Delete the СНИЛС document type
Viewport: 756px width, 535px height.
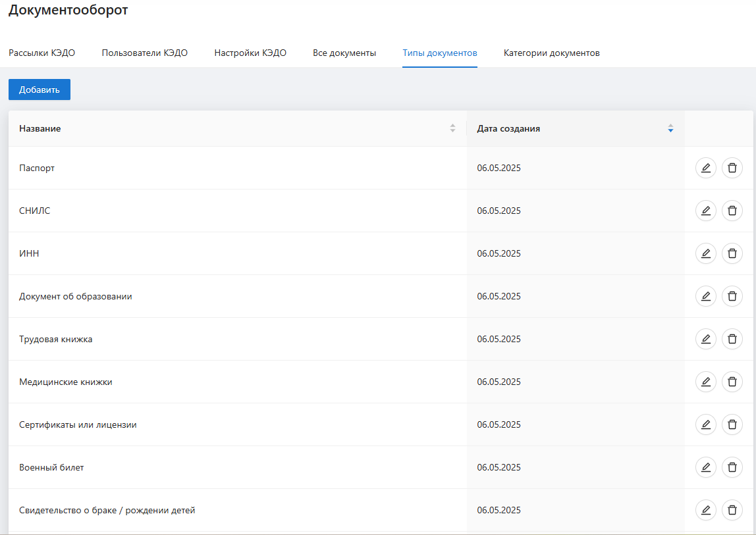tap(732, 211)
